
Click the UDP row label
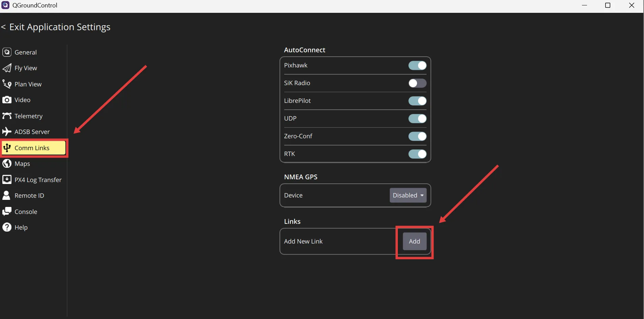(x=290, y=118)
